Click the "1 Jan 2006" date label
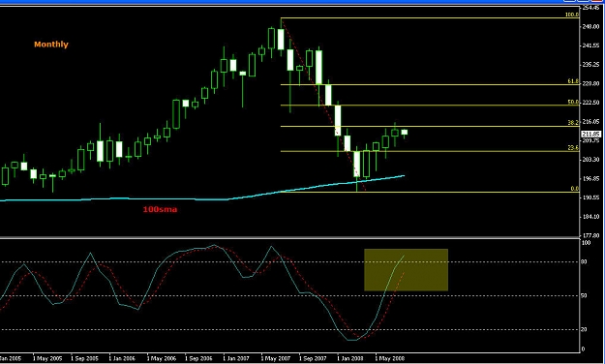Image resolution: width=605 pixels, height=364 pixels. (123, 358)
